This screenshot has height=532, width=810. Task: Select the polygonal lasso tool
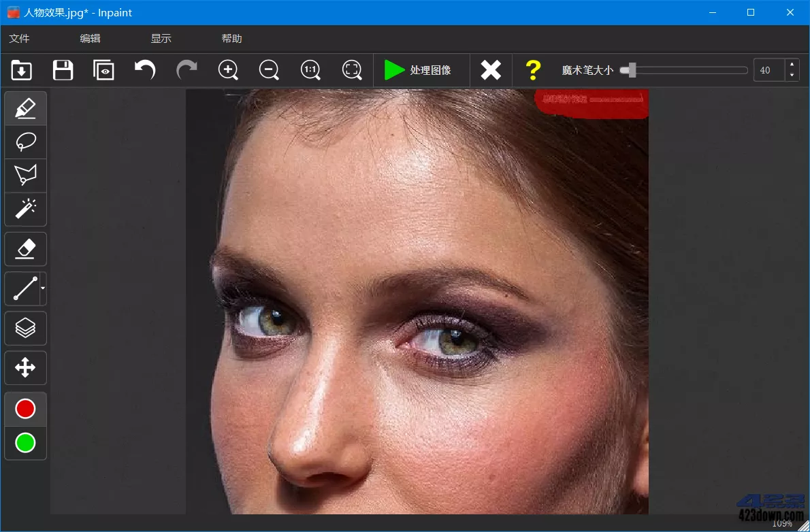pyautogui.click(x=25, y=175)
